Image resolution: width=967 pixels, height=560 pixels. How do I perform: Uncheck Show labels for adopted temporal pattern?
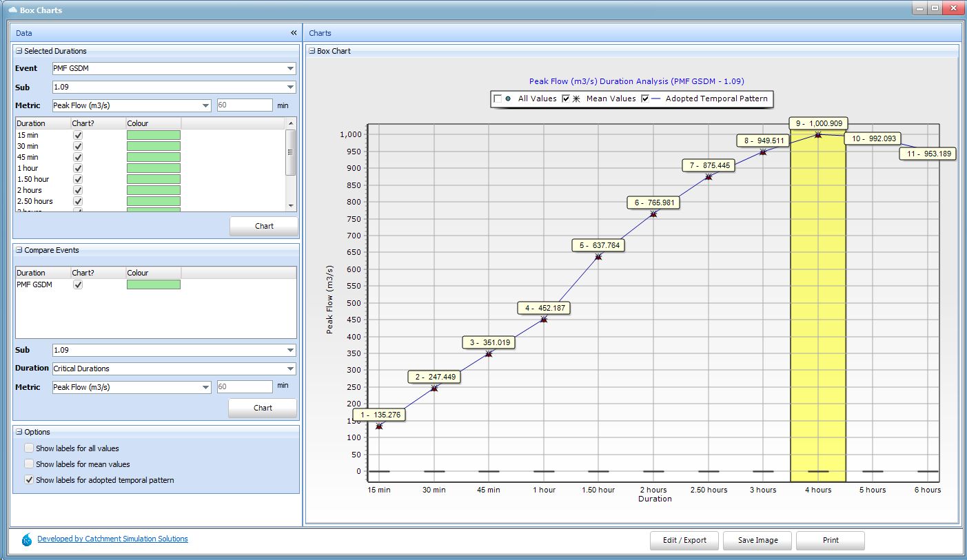coord(29,480)
